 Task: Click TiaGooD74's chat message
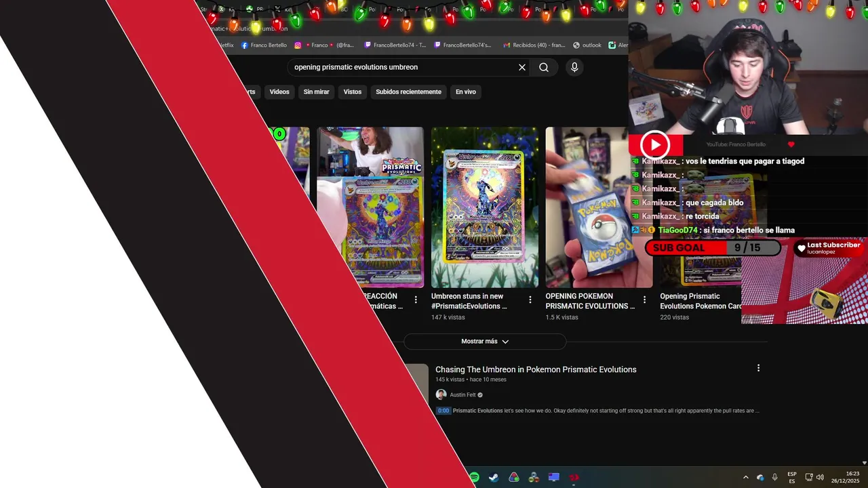point(713,230)
